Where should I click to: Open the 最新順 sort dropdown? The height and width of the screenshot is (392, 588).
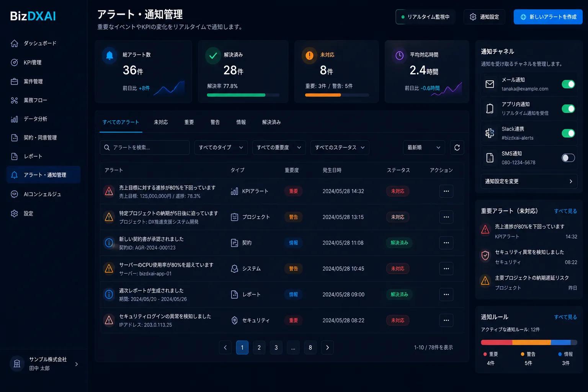424,147
